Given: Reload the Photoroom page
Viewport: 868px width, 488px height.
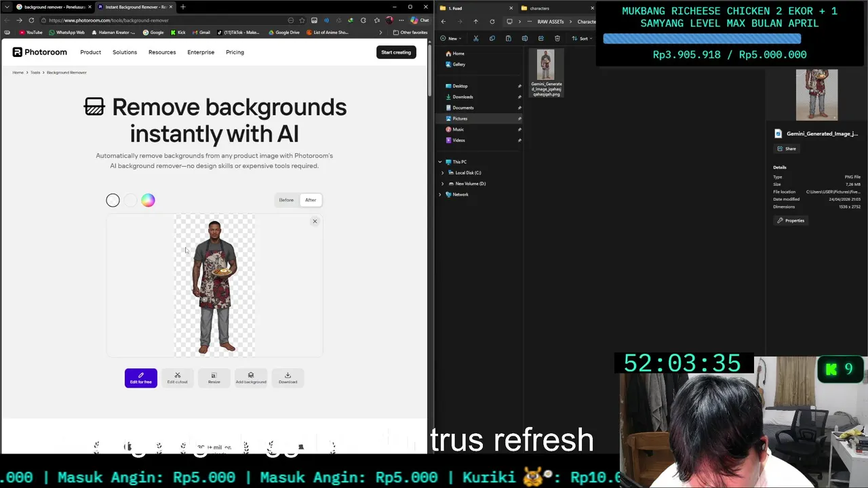Looking at the screenshot, I should [x=31, y=20].
